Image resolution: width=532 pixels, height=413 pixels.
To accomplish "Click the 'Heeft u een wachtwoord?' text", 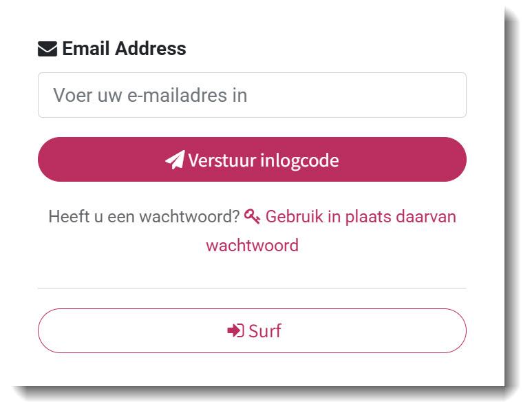I will click(x=144, y=217).
